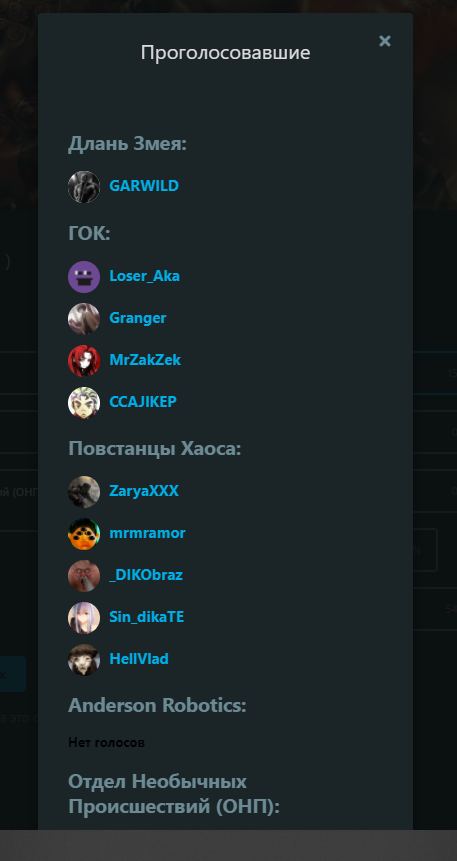Screen dimensions: 457x861
Task: Open HellVlad profile link
Action: pyautogui.click(x=139, y=659)
